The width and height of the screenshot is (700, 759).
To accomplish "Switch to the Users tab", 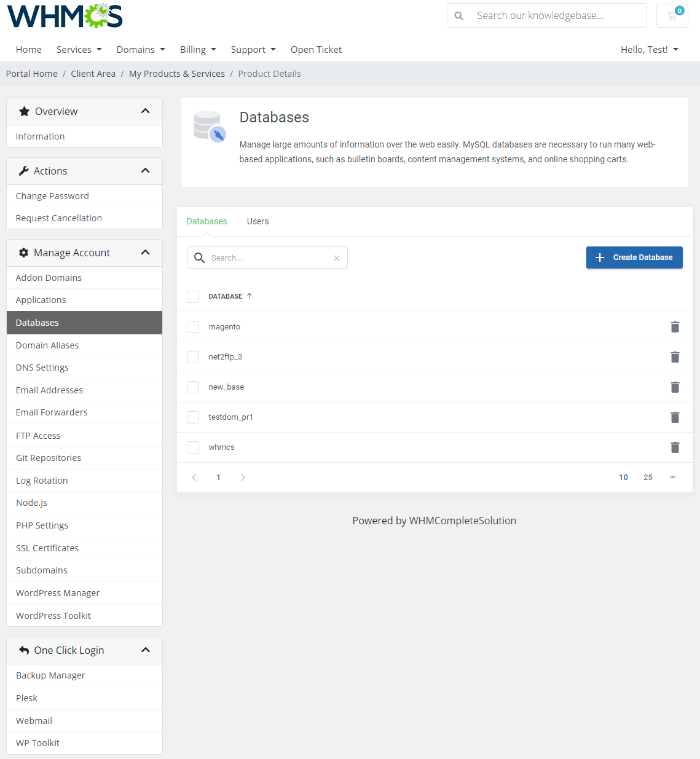I will (x=258, y=221).
